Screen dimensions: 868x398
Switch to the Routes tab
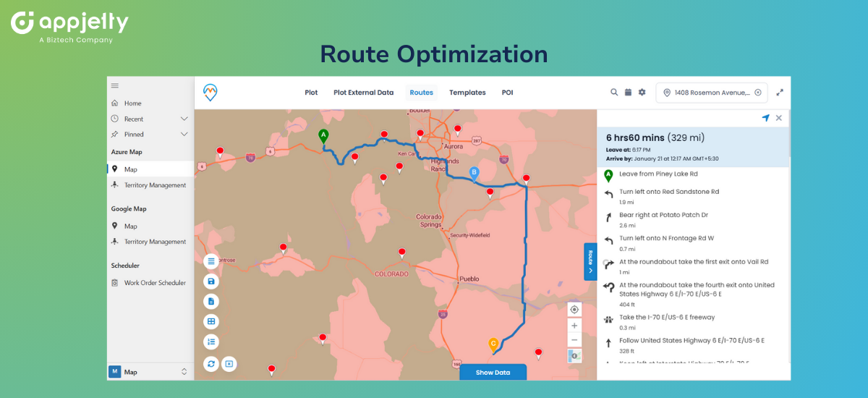coord(421,93)
